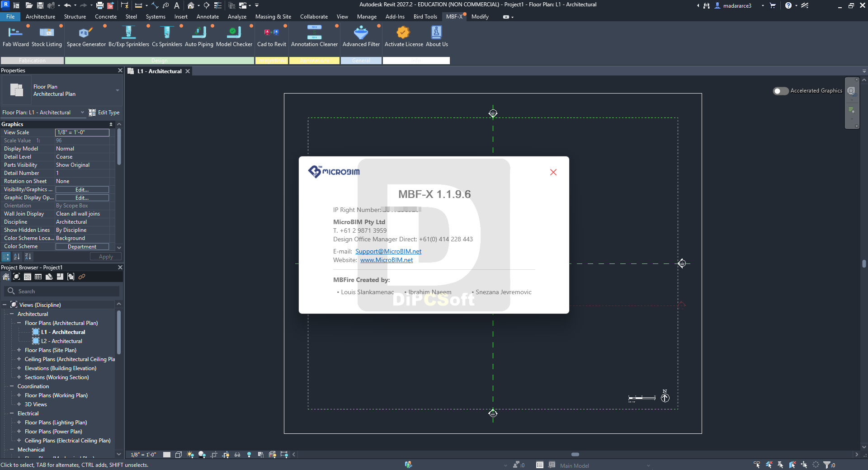The width and height of the screenshot is (868, 470).
Task: Open the Stock Listing tool
Action: [x=47, y=36]
